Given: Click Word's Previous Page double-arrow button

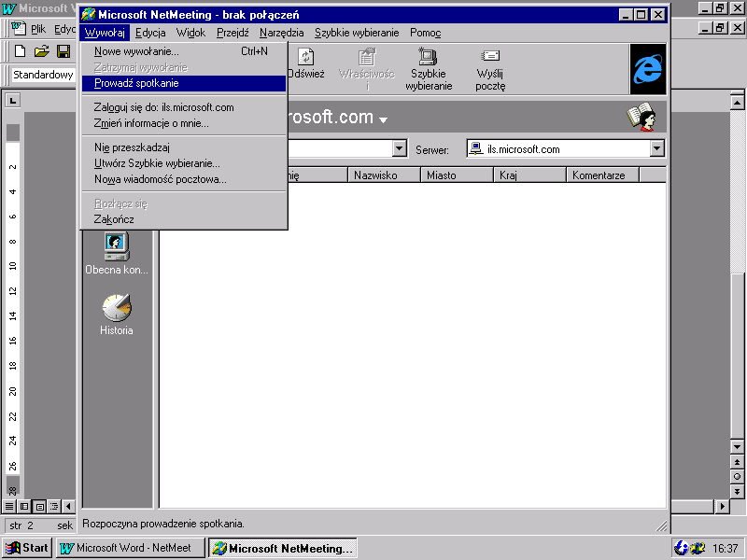Looking at the screenshot, I should 737,462.
